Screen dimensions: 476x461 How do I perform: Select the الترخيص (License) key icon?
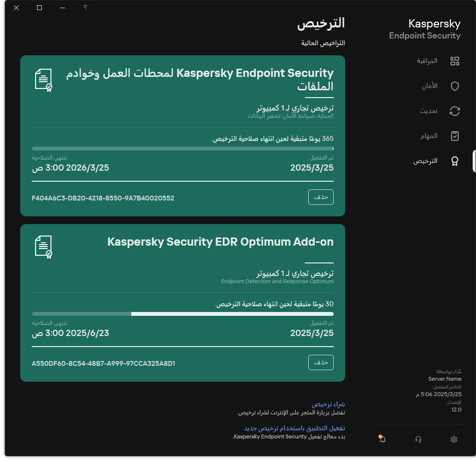click(454, 161)
